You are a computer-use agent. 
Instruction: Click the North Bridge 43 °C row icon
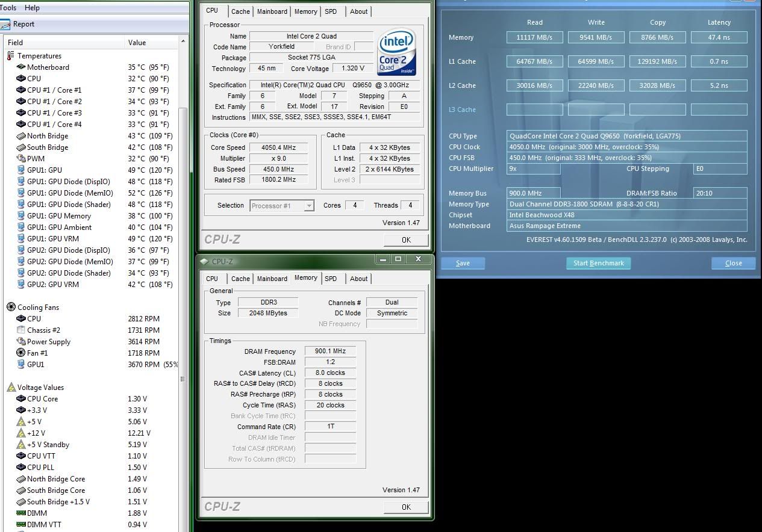coord(21,136)
